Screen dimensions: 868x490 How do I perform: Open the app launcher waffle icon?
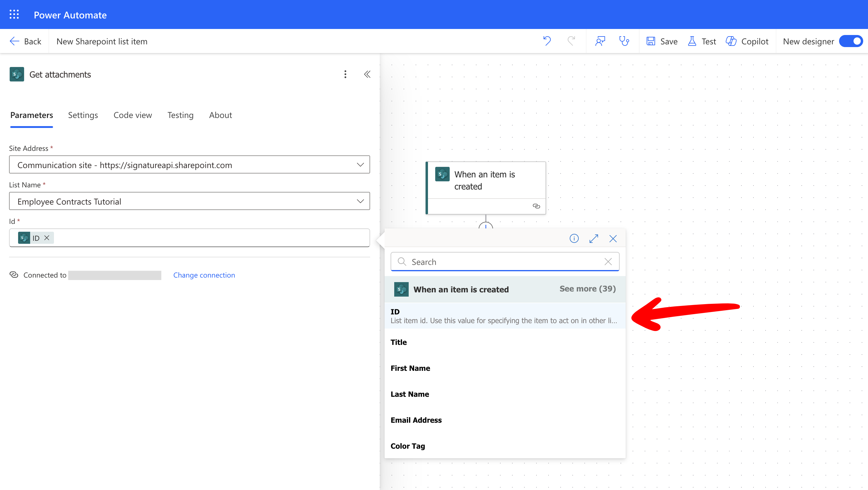click(14, 14)
